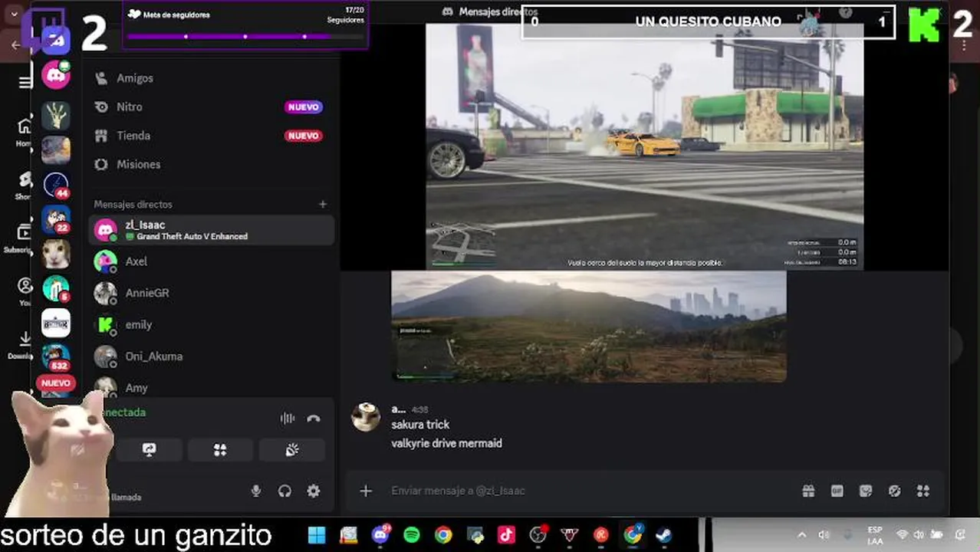
Task: Toggle noise suppression waveform icon
Action: [x=288, y=418]
